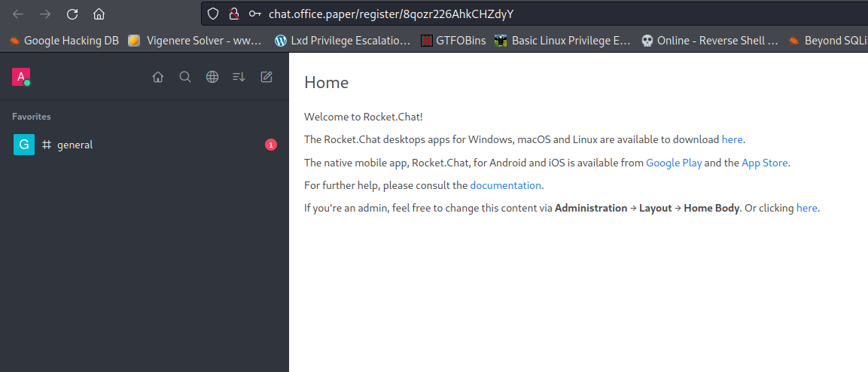Open the directory globe icon
This screenshot has height=372, width=868.
[212, 77]
